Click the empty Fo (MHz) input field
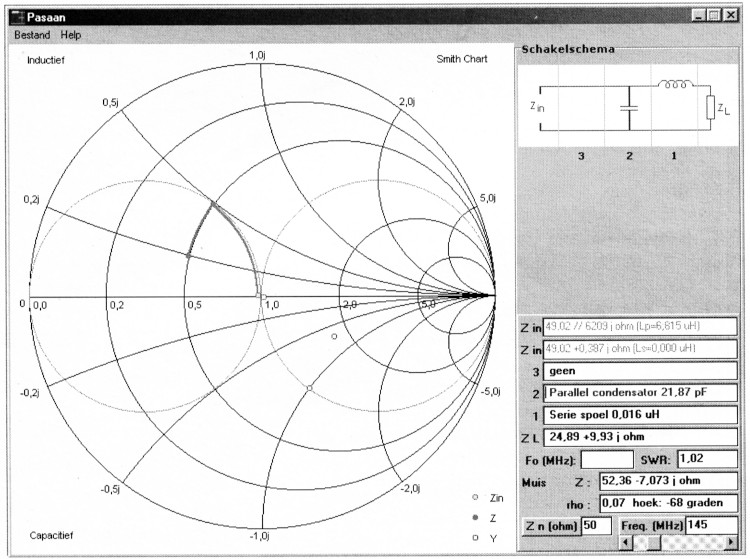 tap(607, 460)
